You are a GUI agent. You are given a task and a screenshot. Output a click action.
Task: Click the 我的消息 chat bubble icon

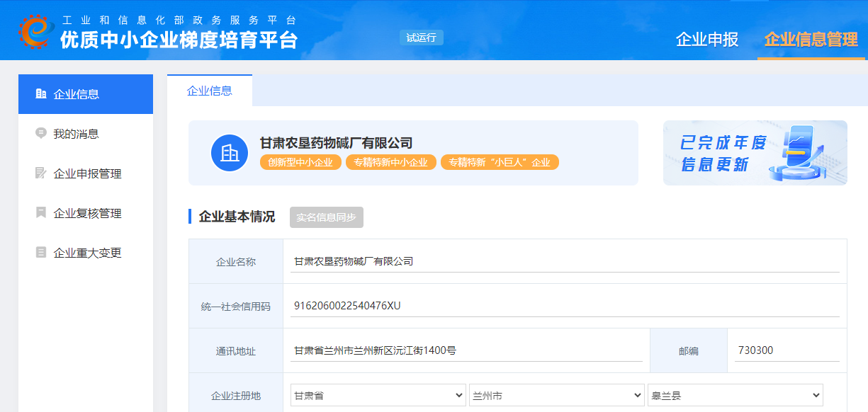coord(41,133)
